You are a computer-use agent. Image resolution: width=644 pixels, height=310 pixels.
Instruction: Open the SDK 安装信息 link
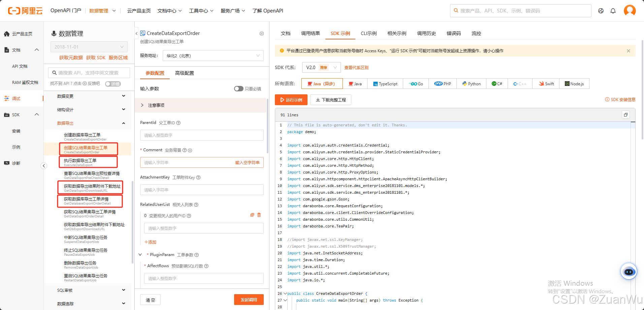point(620,100)
